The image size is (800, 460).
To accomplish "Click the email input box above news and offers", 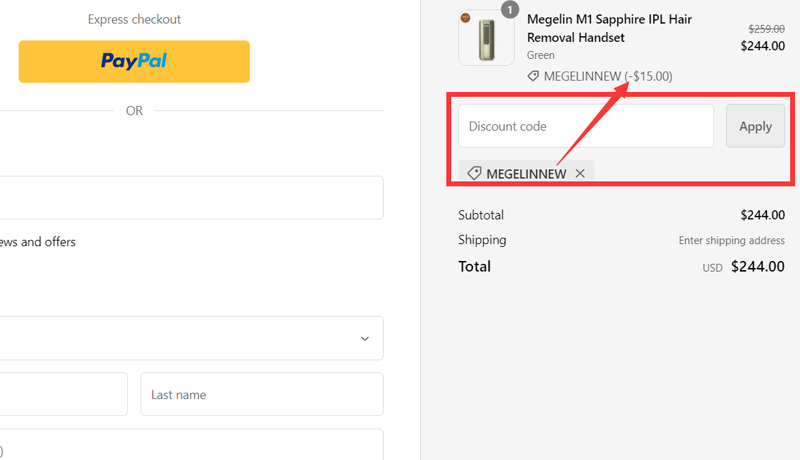I will (191, 198).
